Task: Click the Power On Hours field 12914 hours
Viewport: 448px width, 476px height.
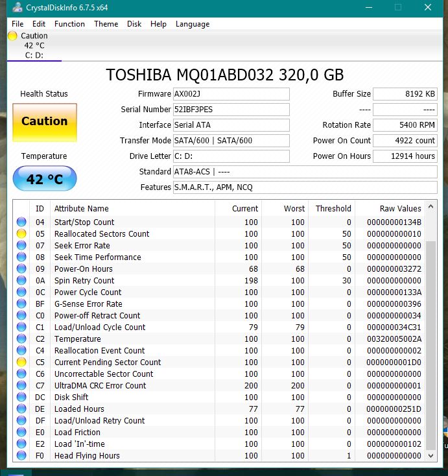Action: point(405,156)
